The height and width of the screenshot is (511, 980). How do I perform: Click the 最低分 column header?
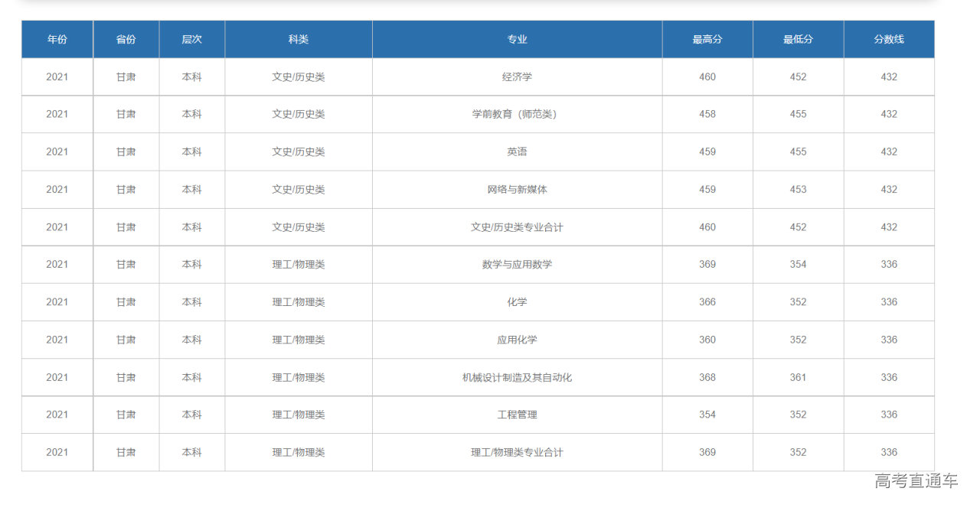(798, 39)
